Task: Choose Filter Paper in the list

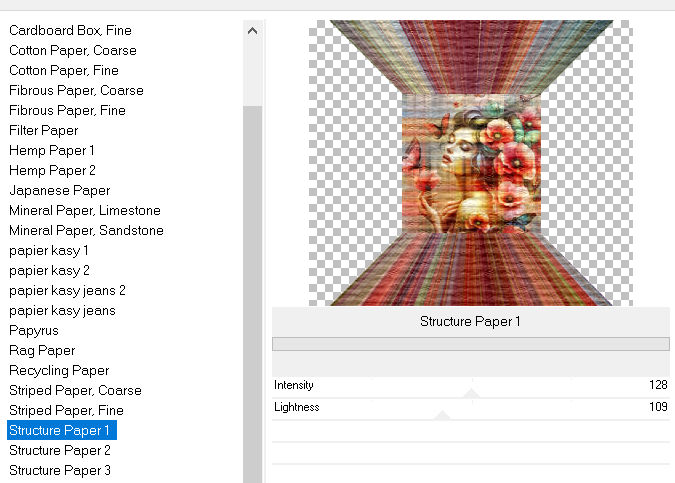Action: [x=43, y=130]
